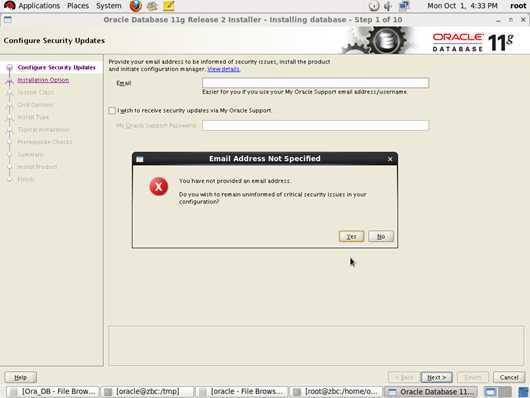The image size is (530, 398).
Task: Minimize the installer window
Action: click(498, 20)
